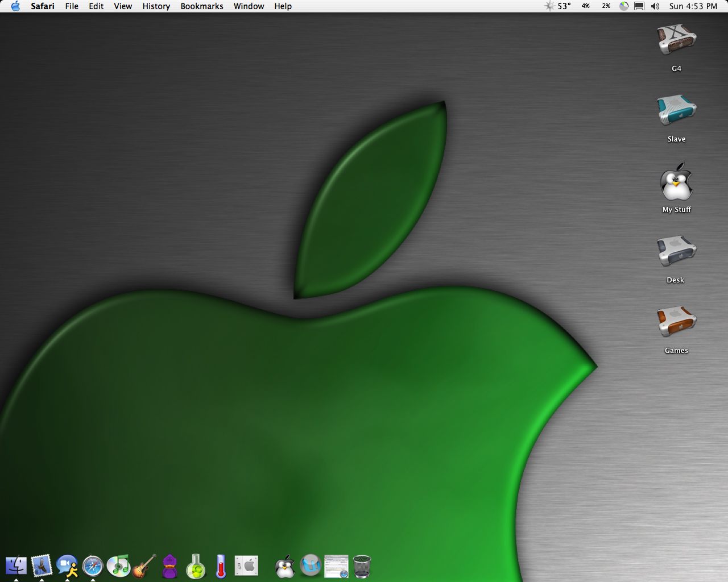Select the My Stuff penguin desktop icon
Screen dimensions: 728x582
(676, 182)
